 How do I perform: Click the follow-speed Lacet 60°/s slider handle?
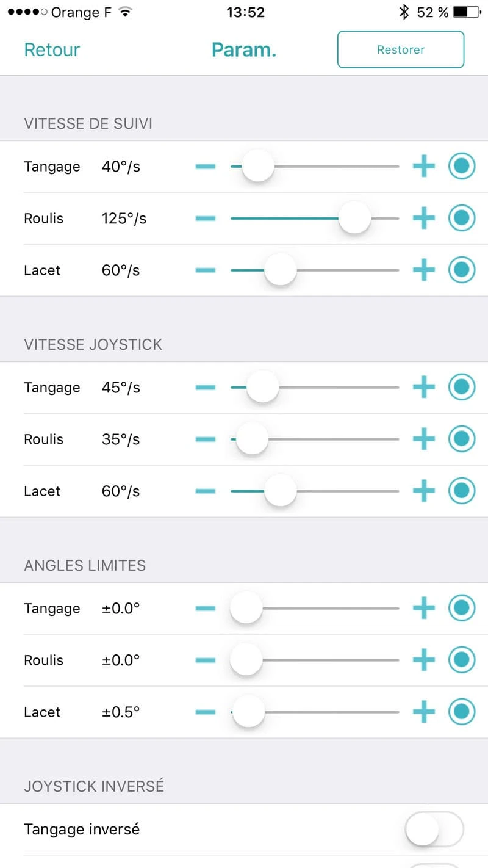[x=280, y=270]
